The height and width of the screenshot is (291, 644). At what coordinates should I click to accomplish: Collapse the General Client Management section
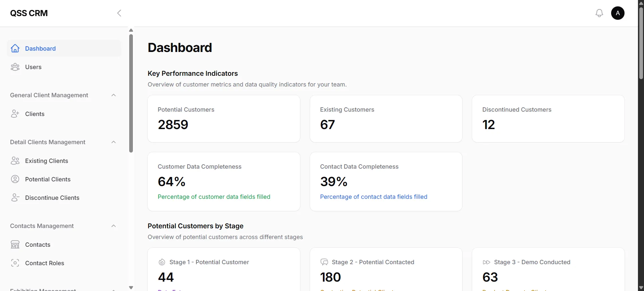tap(113, 95)
